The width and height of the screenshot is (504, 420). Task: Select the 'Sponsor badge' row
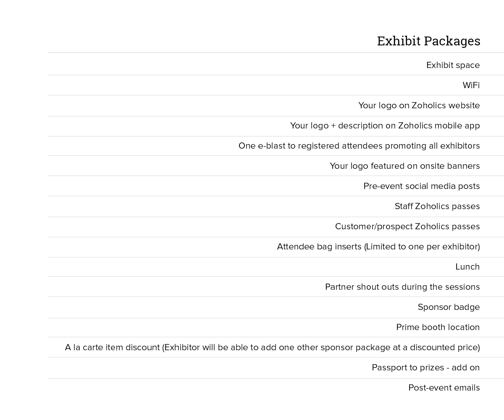pyautogui.click(x=449, y=307)
